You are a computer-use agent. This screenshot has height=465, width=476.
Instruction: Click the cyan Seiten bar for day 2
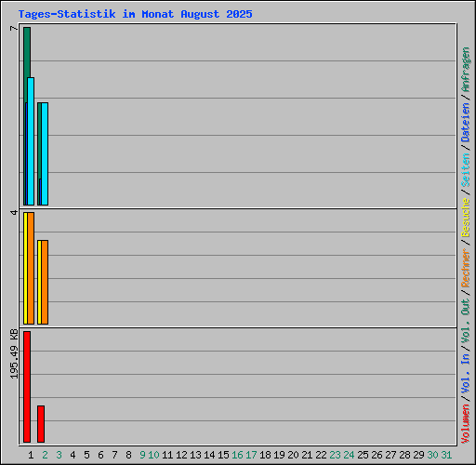45,153
